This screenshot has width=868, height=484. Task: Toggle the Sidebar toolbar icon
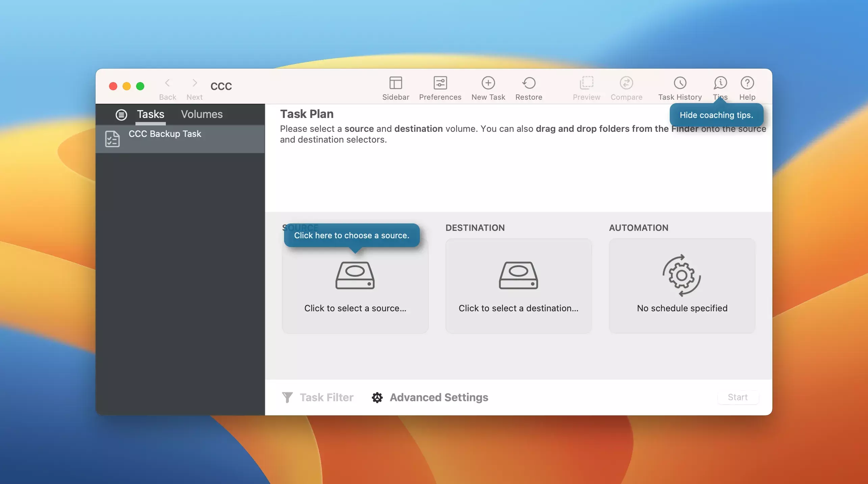[x=395, y=83]
